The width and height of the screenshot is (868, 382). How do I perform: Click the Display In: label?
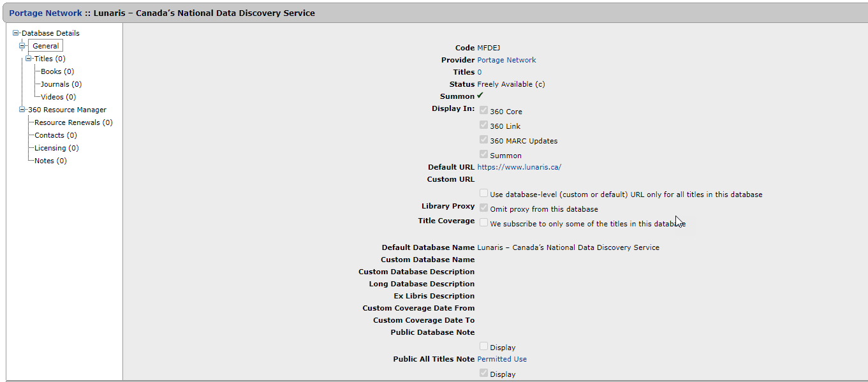[453, 108]
